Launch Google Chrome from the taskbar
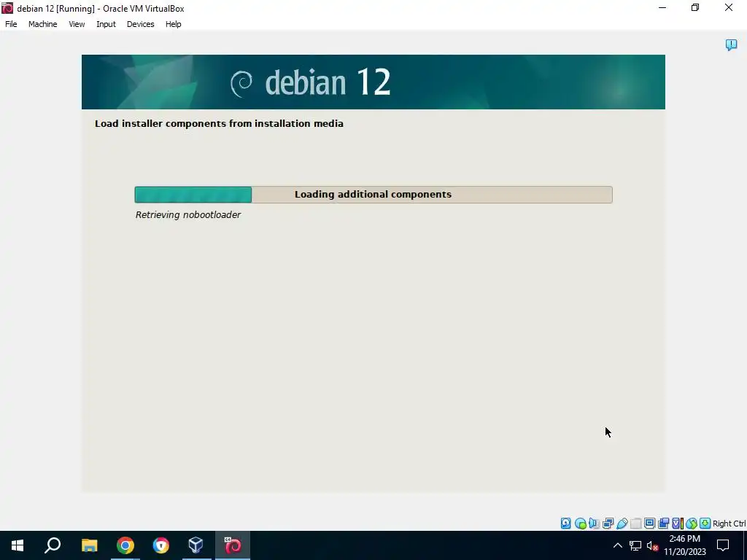The height and width of the screenshot is (560, 747). point(125,545)
